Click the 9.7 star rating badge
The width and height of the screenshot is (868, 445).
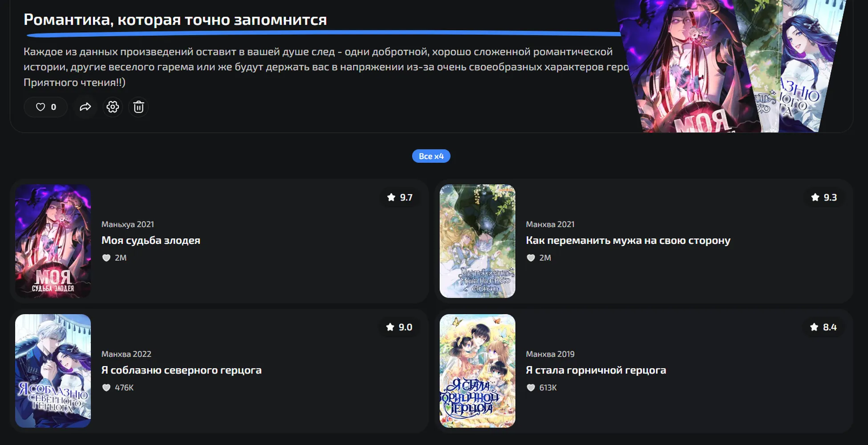400,197
